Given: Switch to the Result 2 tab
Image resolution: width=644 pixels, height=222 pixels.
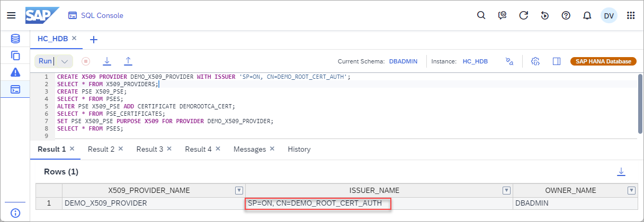Looking at the screenshot, I should point(101,149).
